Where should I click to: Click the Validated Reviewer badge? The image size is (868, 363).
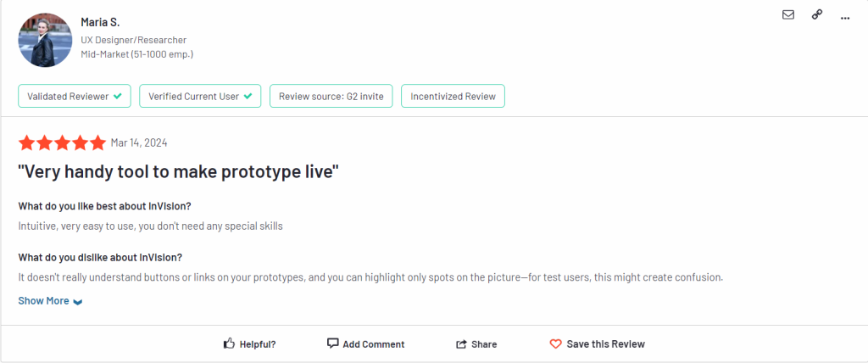75,96
